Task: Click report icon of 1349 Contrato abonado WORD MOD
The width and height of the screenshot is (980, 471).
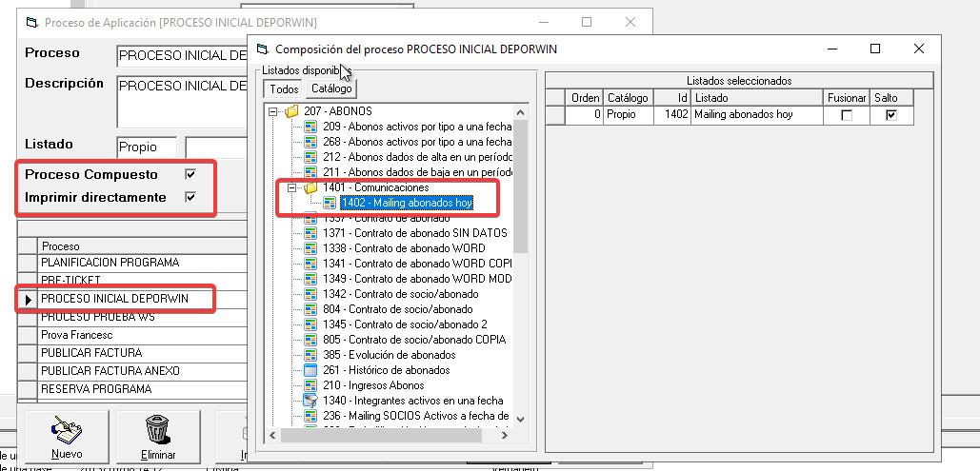Action: tap(310, 279)
